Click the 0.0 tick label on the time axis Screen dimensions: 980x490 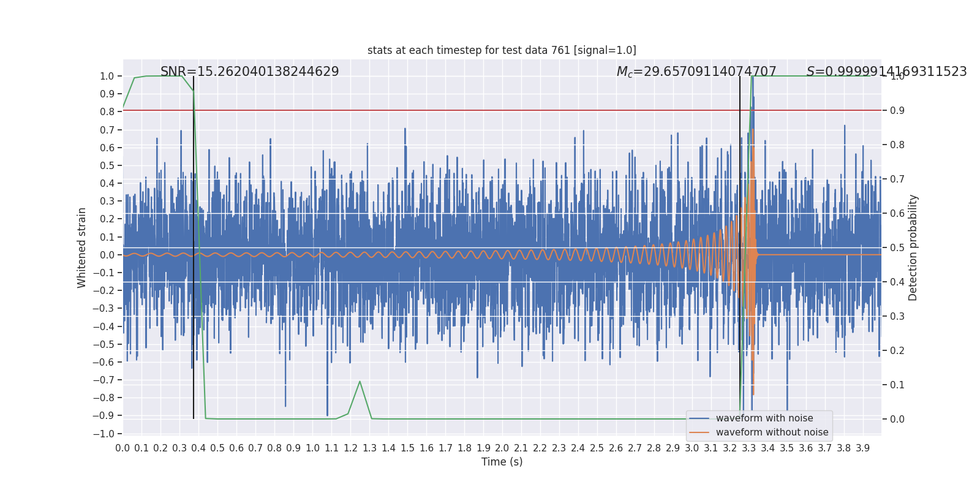(123, 448)
